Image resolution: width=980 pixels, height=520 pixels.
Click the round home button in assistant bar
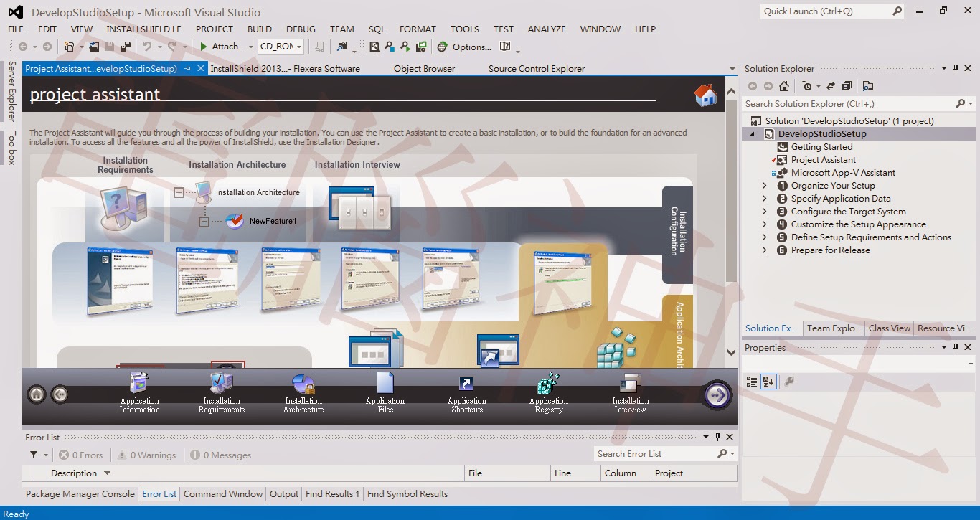(x=37, y=394)
